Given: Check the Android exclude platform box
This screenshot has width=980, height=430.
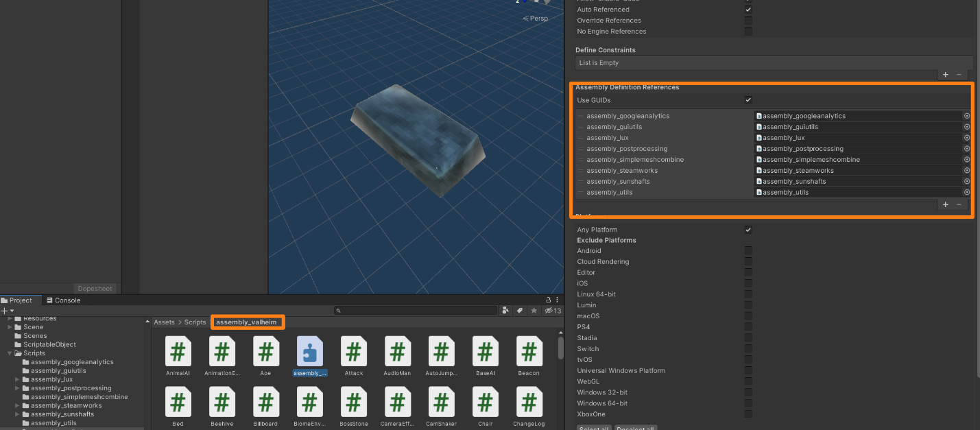Looking at the screenshot, I should (x=748, y=251).
